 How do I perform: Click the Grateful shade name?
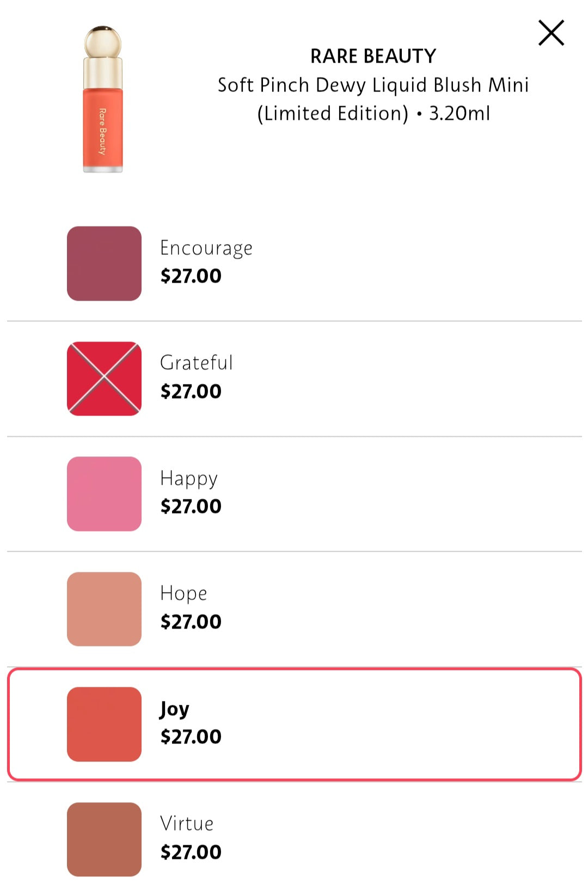click(197, 363)
